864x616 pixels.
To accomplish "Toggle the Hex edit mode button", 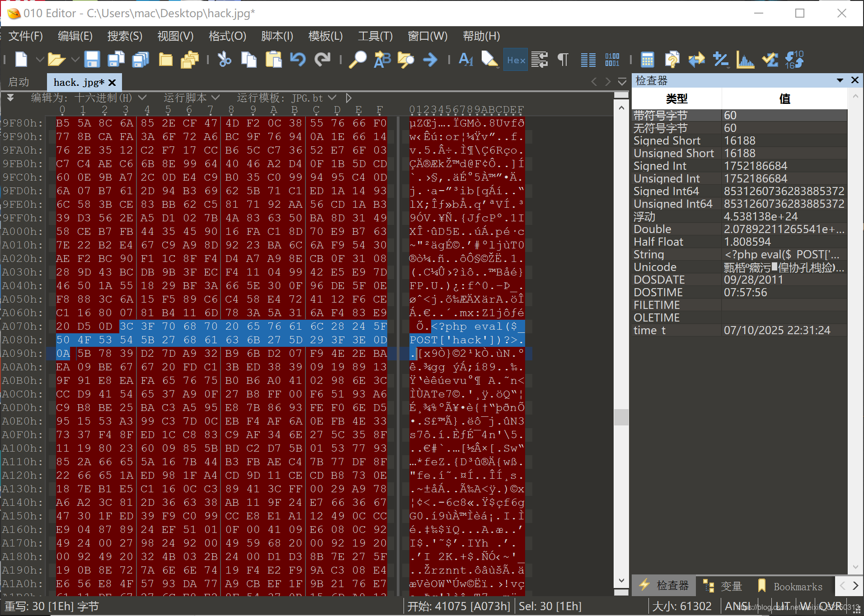I will tap(516, 60).
